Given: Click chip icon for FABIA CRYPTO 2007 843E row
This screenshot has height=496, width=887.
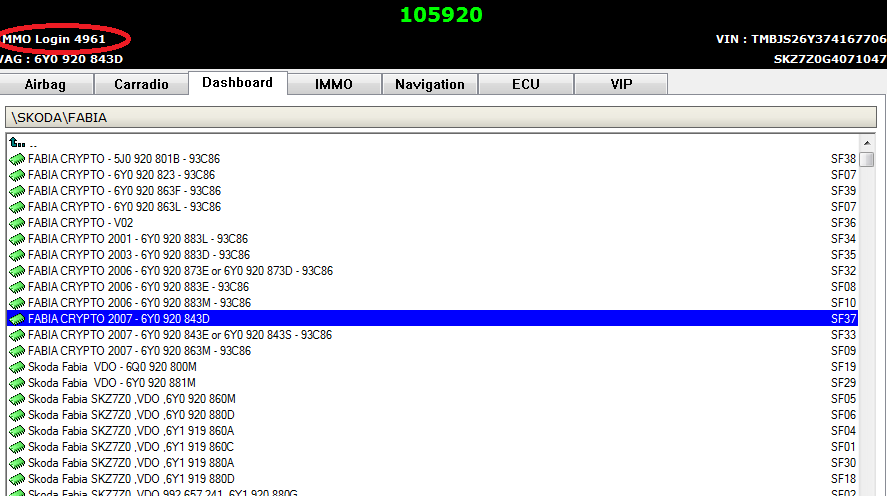Looking at the screenshot, I should (17, 335).
